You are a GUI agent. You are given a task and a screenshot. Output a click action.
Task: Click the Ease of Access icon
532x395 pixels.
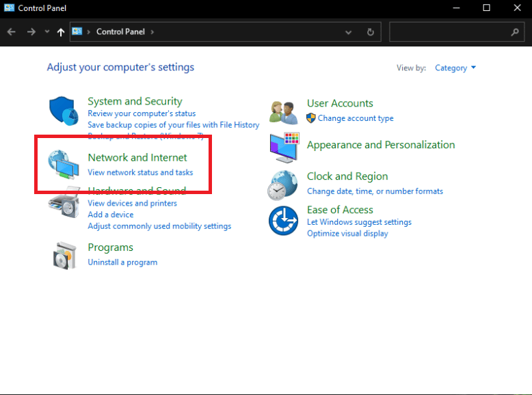pyautogui.click(x=283, y=221)
